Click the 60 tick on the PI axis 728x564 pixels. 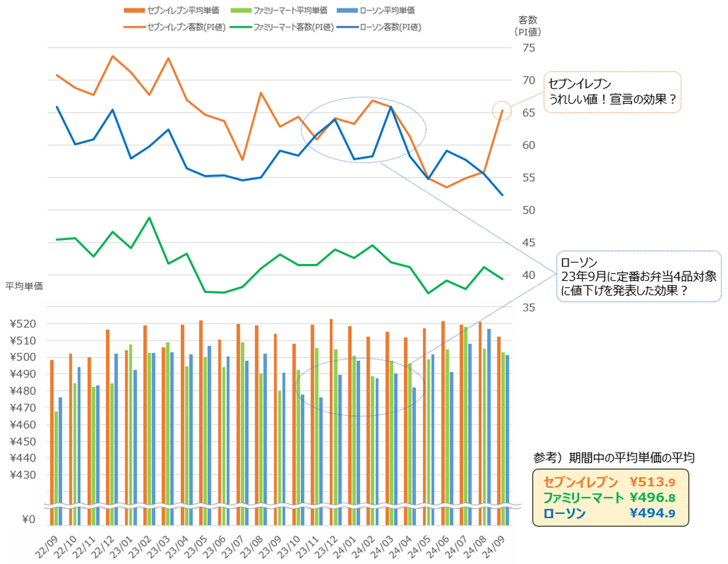coord(529,145)
